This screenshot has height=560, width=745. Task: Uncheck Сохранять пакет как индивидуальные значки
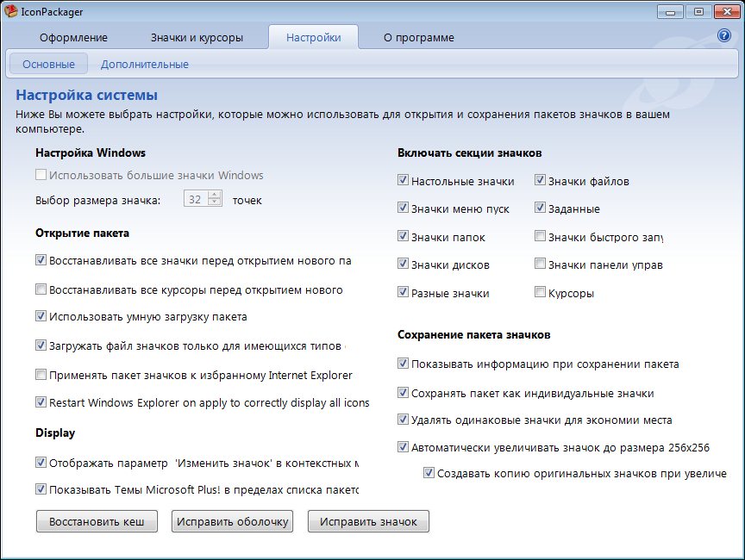coord(404,392)
